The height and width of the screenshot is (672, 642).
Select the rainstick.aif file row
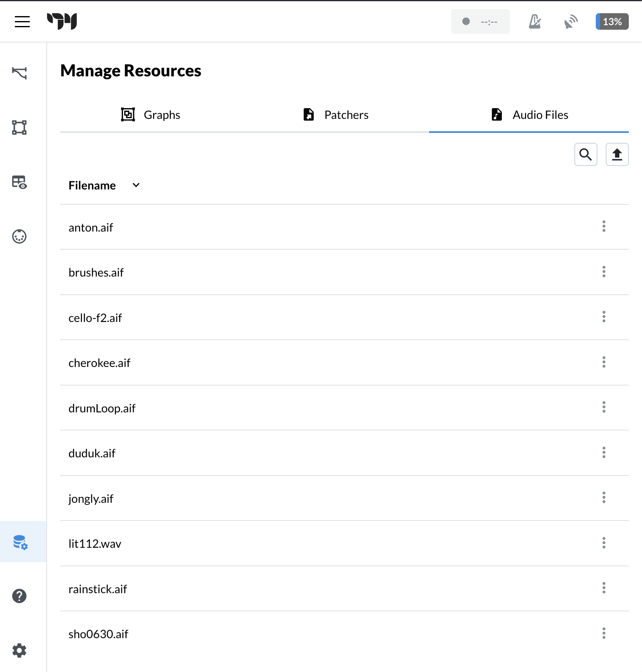(x=345, y=589)
